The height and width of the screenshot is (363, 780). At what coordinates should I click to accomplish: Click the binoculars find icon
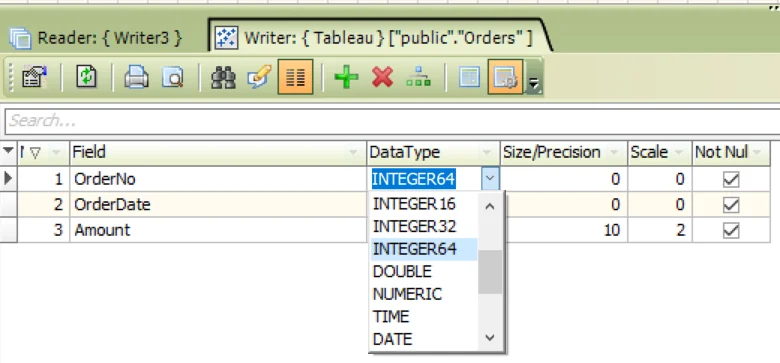223,77
